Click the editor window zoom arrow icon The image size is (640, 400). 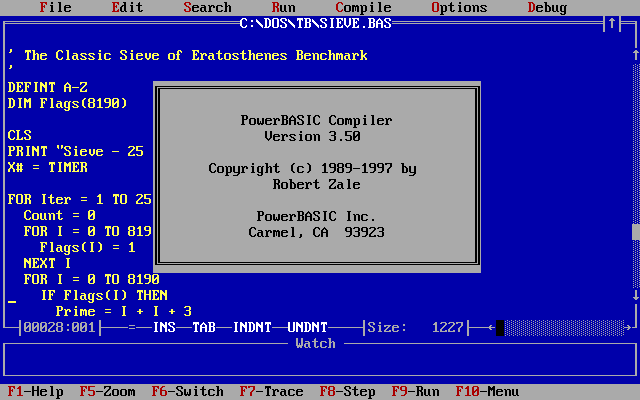612,23
